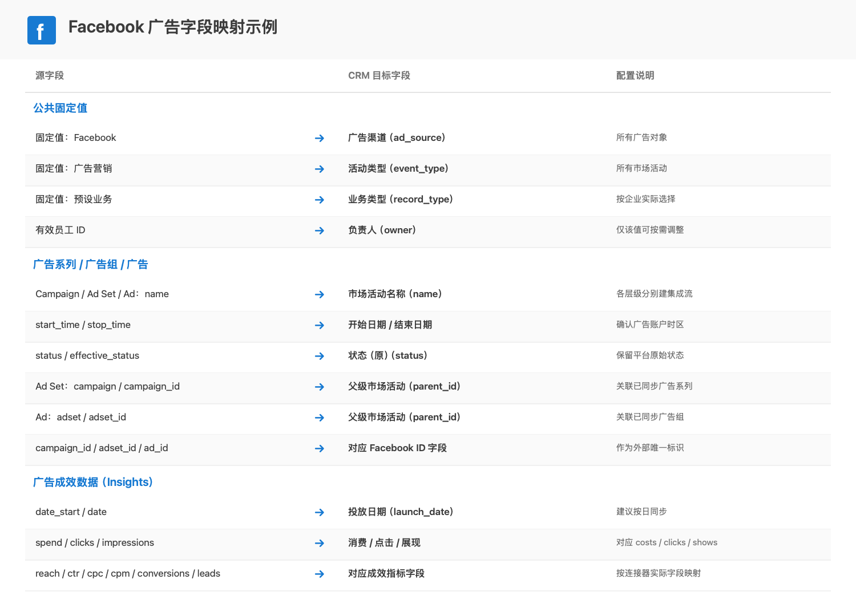Image resolution: width=856 pixels, height=616 pixels.
Task: Click the note 仅该值可按需调整
Action: 650,230
